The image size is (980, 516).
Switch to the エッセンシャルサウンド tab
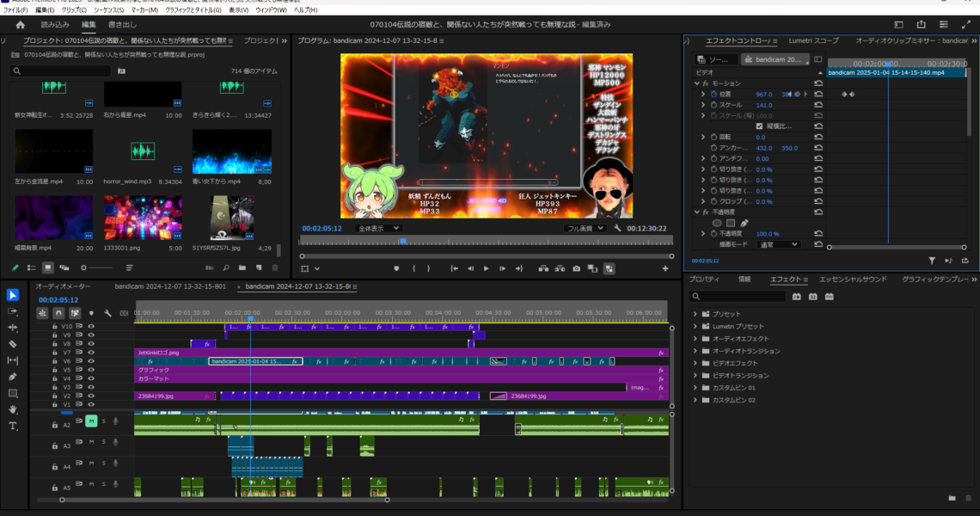(853, 279)
